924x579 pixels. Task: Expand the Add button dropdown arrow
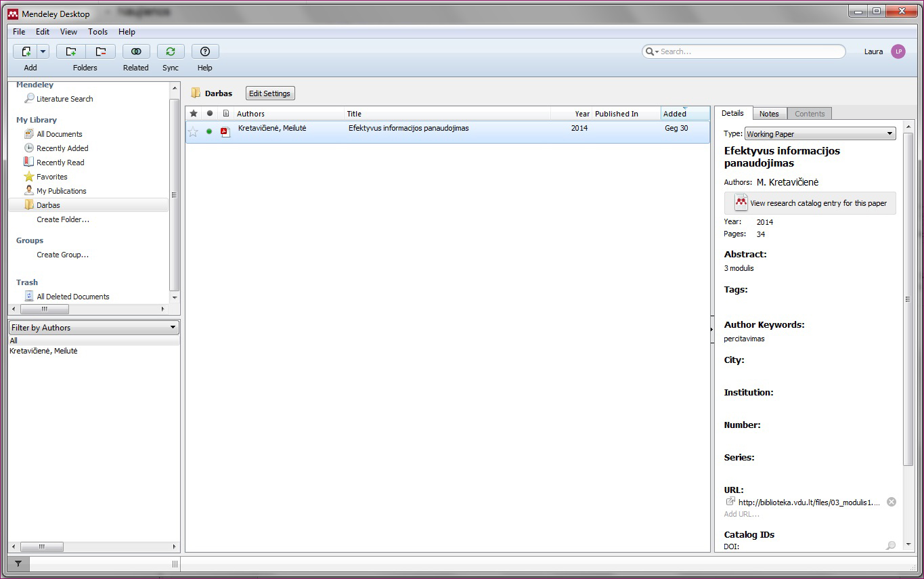pyautogui.click(x=43, y=51)
